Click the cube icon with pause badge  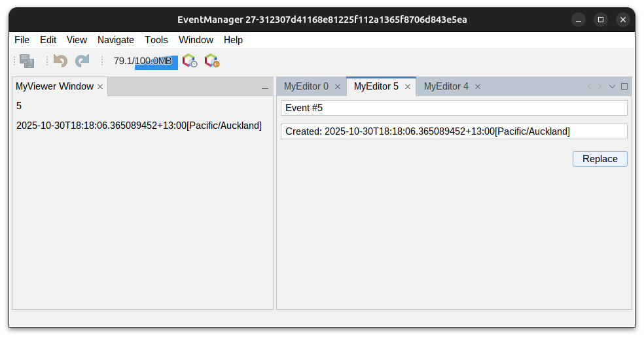211,61
